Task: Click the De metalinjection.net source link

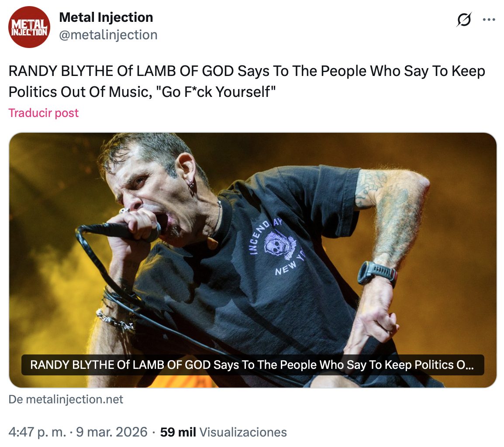Action: 66,399
